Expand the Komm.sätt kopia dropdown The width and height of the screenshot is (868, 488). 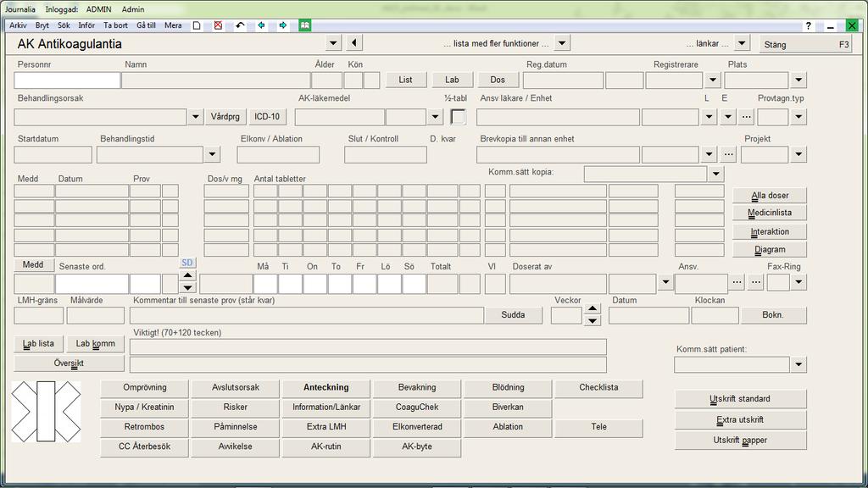tap(715, 174)
